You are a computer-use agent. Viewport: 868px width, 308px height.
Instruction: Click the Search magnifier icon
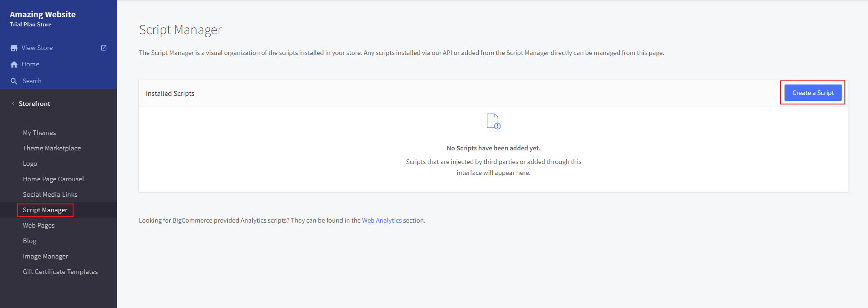[14, 81]
